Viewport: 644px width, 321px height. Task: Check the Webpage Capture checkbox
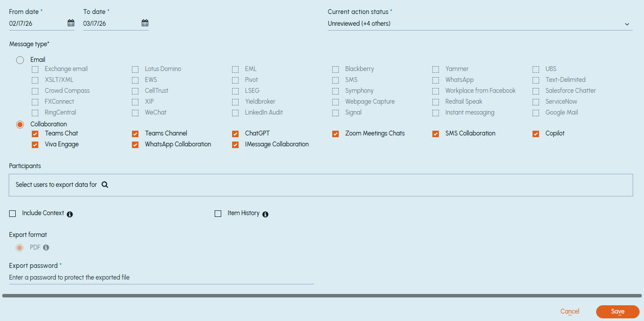(x=335, y=102)
